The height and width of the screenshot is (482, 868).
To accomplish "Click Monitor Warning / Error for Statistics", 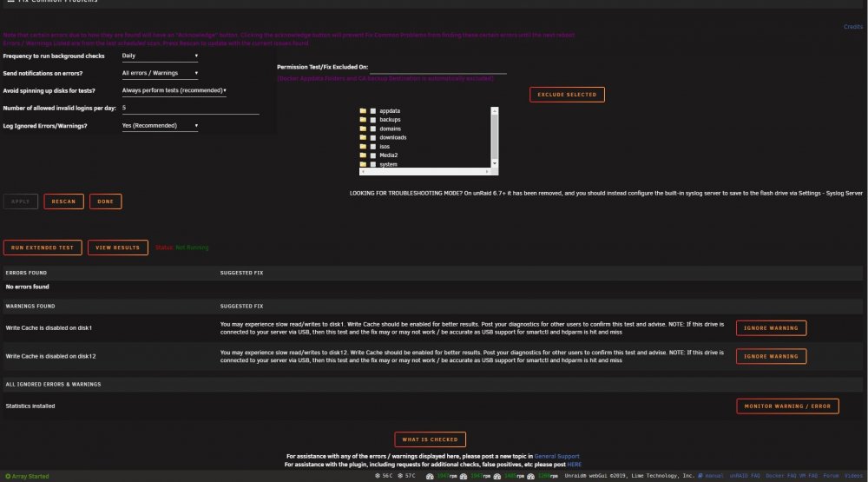I will pyautogui.click(x=787, y=406).
